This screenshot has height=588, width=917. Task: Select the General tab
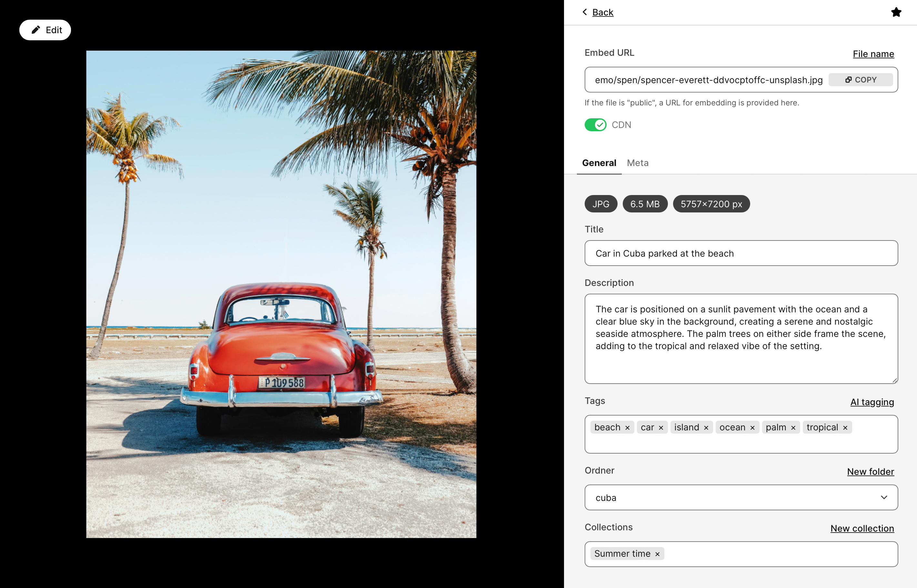pos(599,163)
